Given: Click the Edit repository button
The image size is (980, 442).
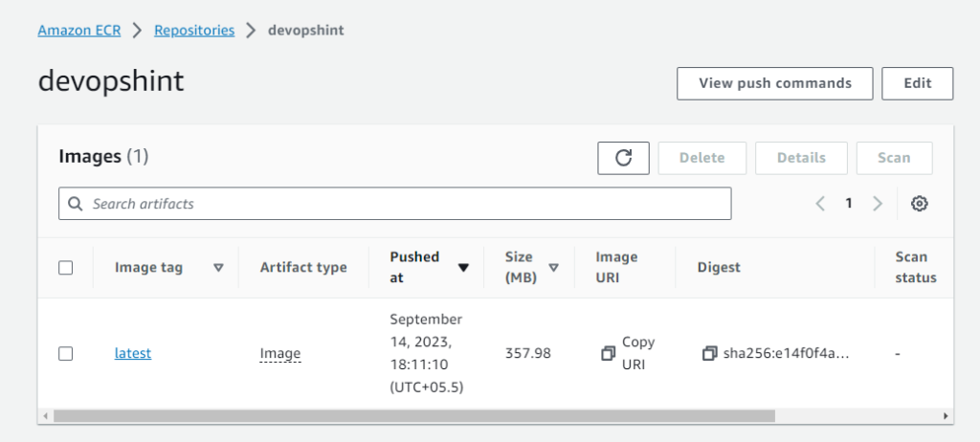Looking at the screenshot, I should (918, 84).
